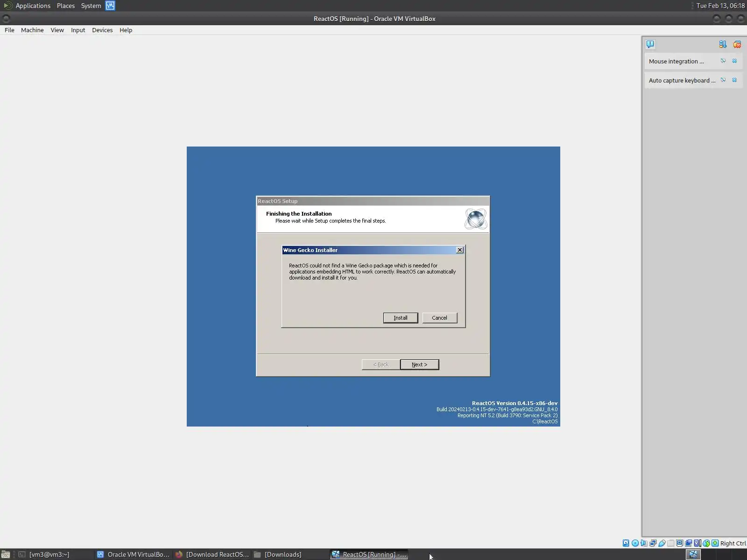Click the ReactOS Setup title bar
The image size is (747, 560).
point(373,201)
